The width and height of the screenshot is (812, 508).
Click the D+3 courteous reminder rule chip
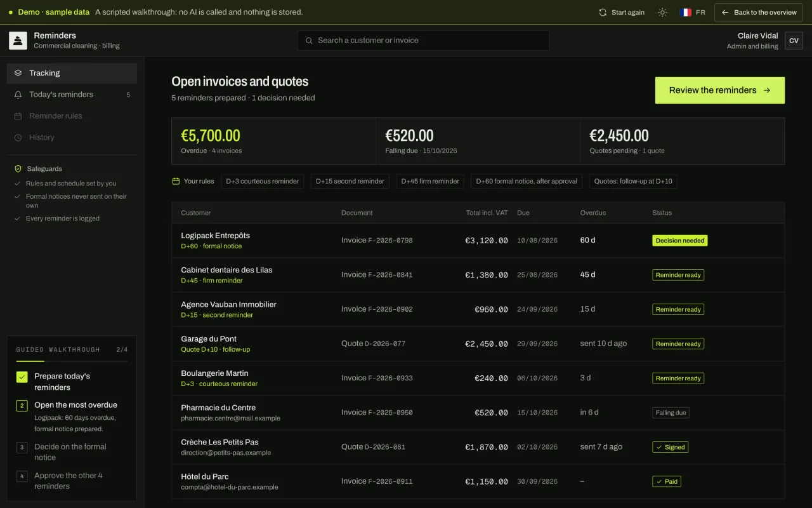(x=263, y=181)
